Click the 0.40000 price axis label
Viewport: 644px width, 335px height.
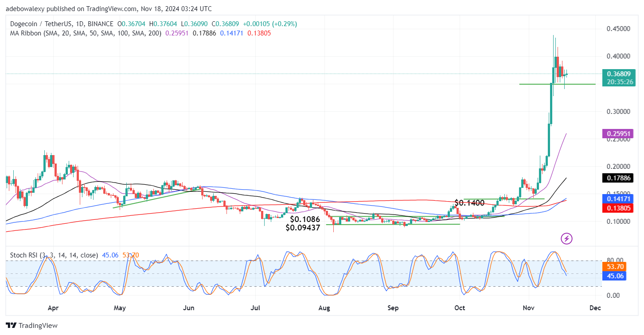pos(618,56)
